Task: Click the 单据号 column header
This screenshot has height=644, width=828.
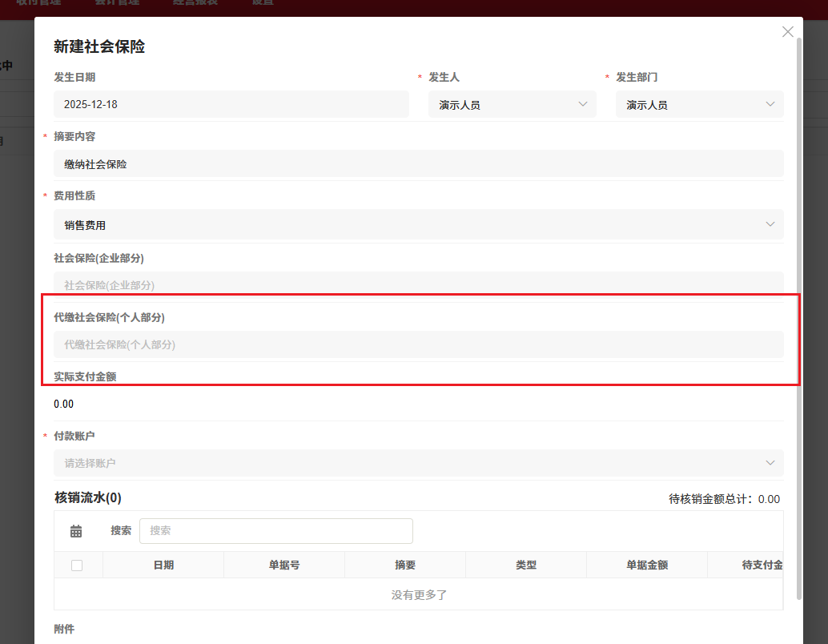Action: tap(284, 566)
